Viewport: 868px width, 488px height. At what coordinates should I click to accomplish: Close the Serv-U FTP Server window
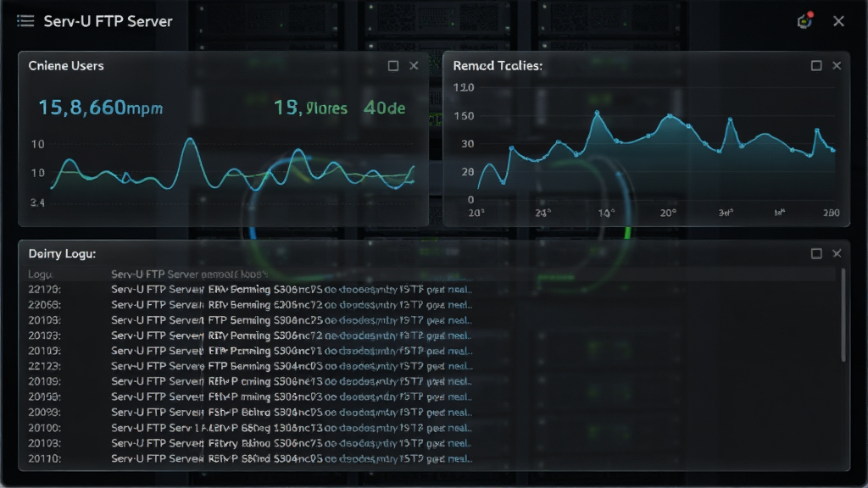pos(838,21)
